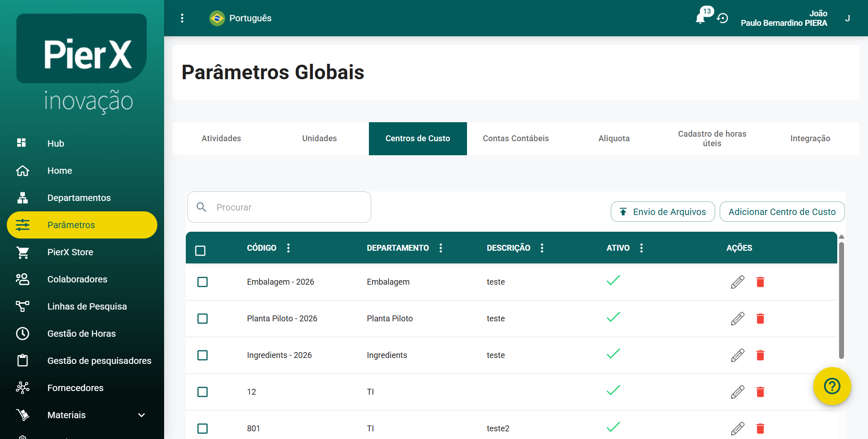Edit the Ingredients - 2026 cost center

click(x=737, y=355)
